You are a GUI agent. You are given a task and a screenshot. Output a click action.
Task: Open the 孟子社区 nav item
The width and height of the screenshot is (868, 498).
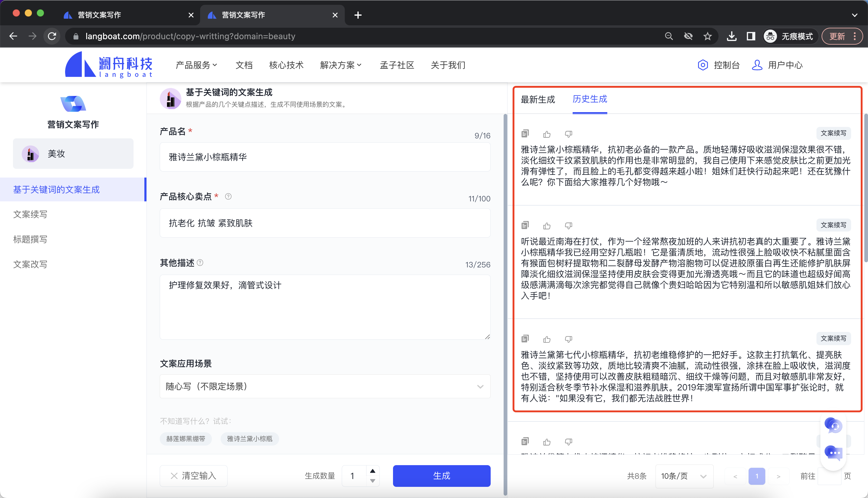pyautogui.click(x=397, y=65)
